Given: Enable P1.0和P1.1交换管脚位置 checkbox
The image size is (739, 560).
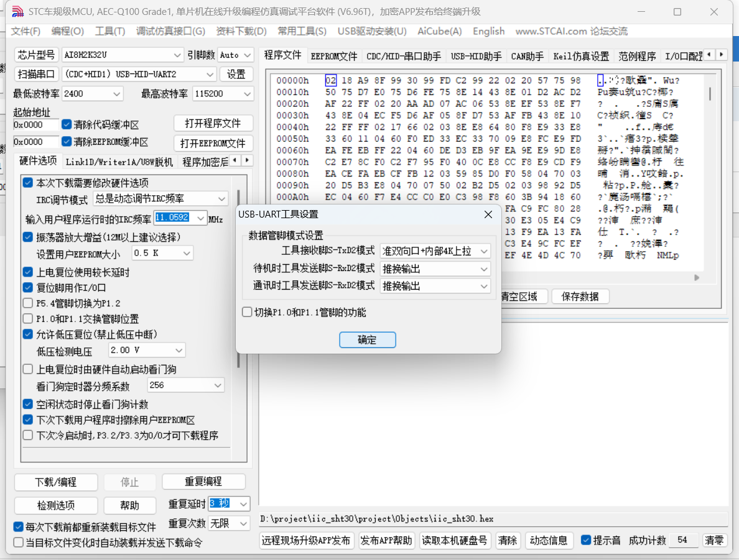Looking at the screenshot, I should click(28, 318).
